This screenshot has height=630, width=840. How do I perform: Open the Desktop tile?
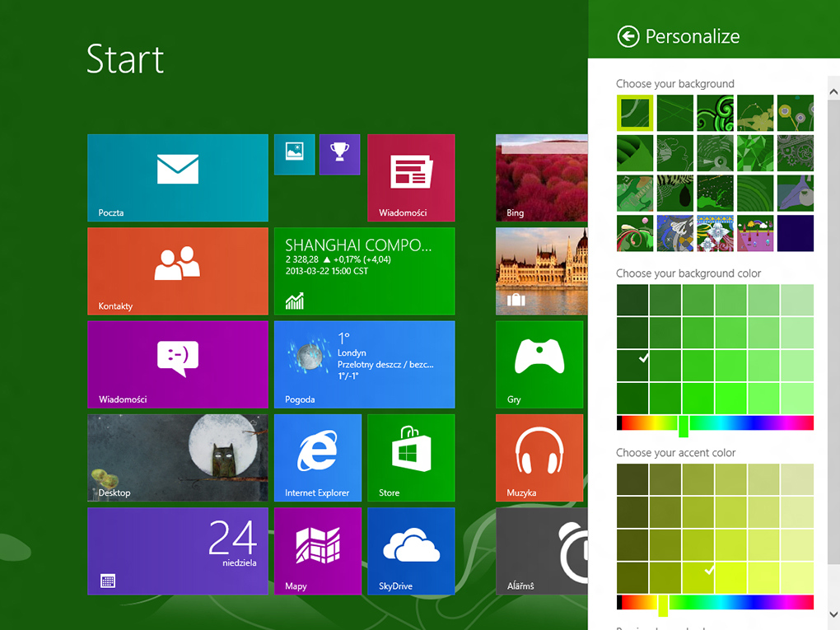point(177,458)
